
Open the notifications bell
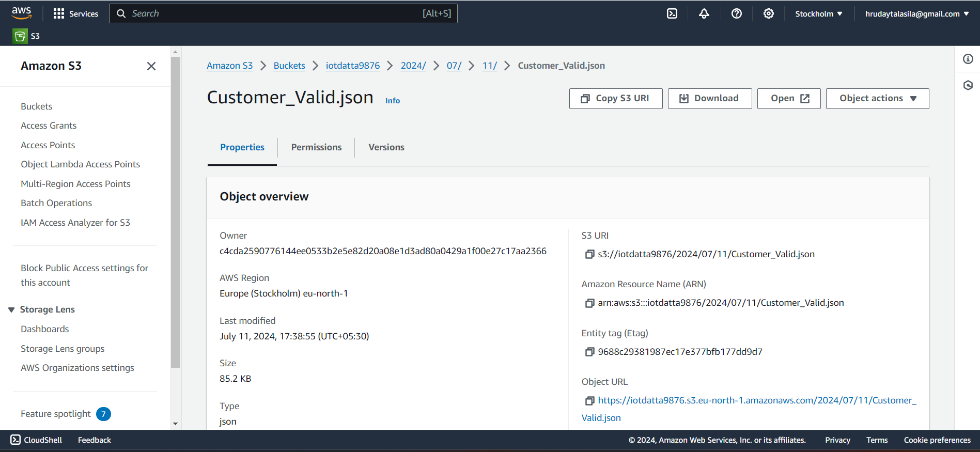coord(704,13)
